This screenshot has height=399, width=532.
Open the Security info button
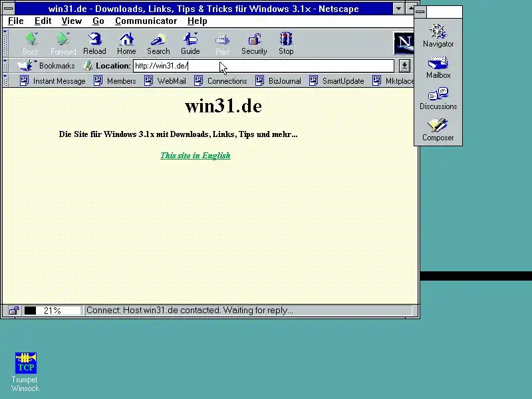pos(254,43)
